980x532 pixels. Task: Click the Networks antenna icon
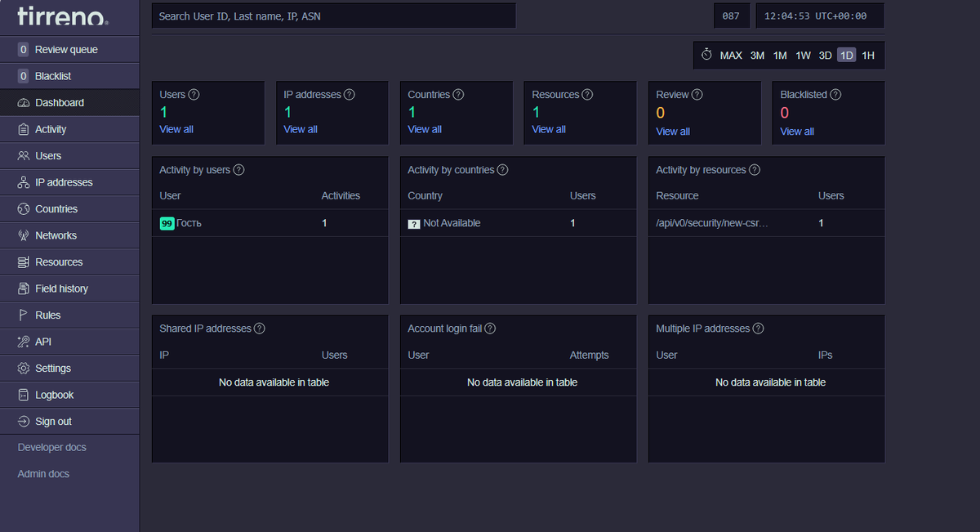(24, 235)
